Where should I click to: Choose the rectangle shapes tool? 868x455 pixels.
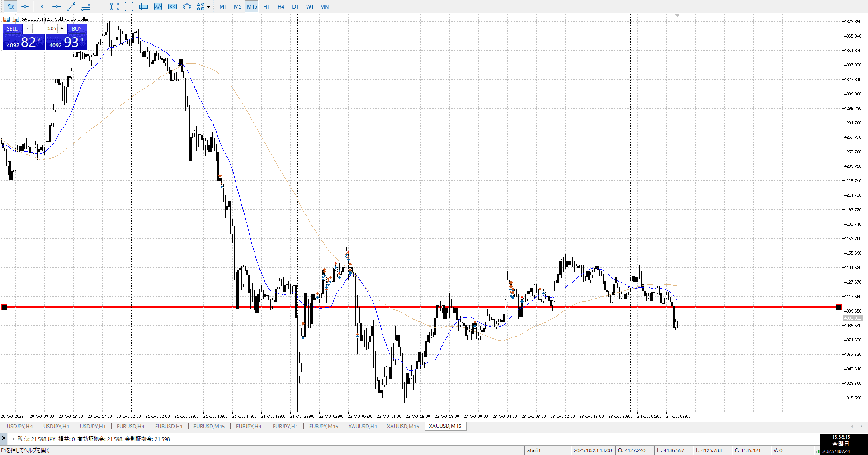pyautogui.click(x=114, y=6)
